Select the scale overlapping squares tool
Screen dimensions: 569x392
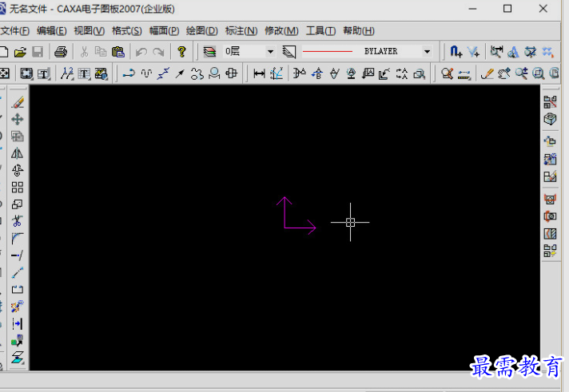pyautogui.click(x=18, y=204)
